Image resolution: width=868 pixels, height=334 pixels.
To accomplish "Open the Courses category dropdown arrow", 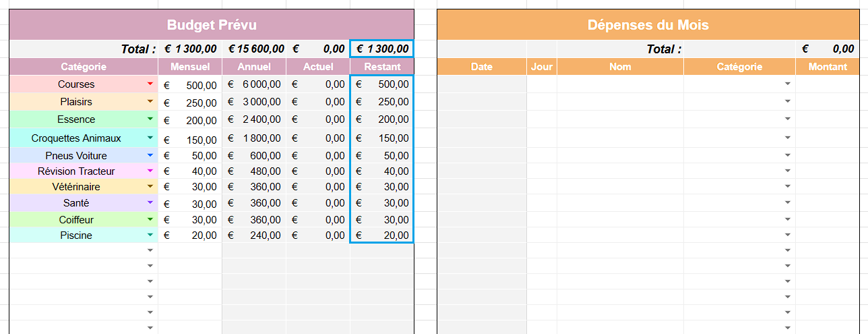I will [x=150, y=84].
